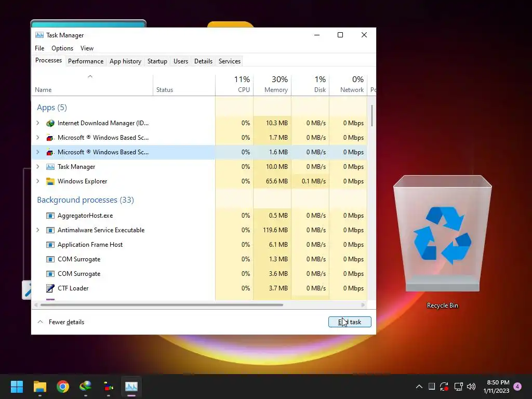
Task: Switch to the Details tab
Action: (203, 61)
